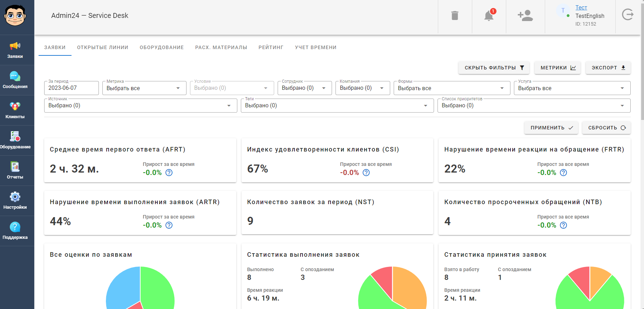Switch to the Заявки tab
The width and height of the screenshot is (644, 309).
(55, 47)
